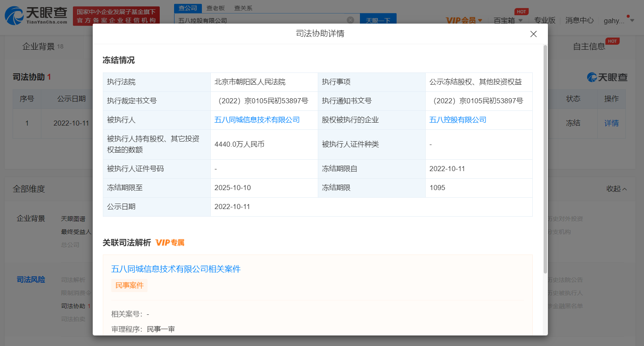Click the 国家中小企业发展子基金旗下 red banner

coord(116,16)
